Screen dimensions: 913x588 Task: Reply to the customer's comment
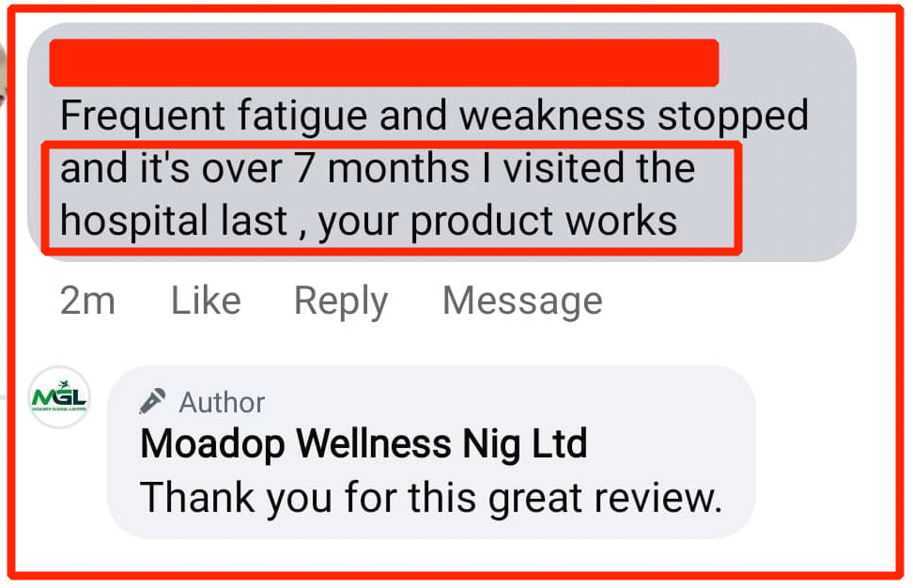(x=341, y=302)
